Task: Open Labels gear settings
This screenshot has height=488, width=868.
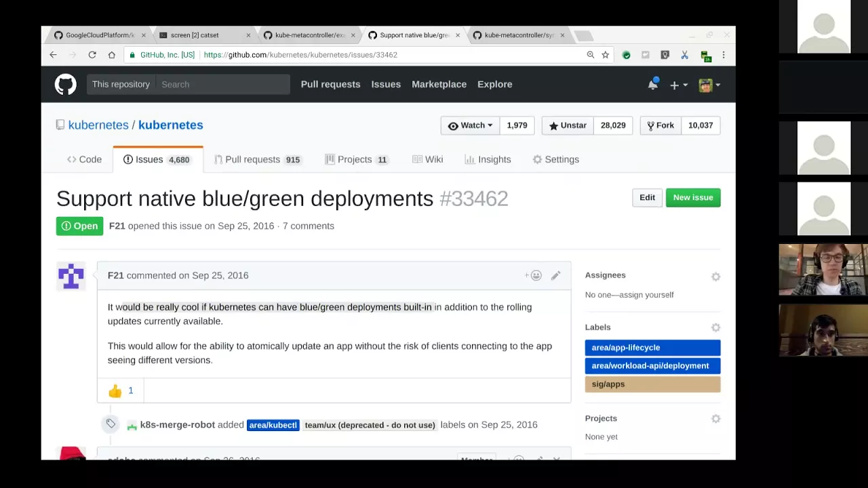Action: (715, 327)
